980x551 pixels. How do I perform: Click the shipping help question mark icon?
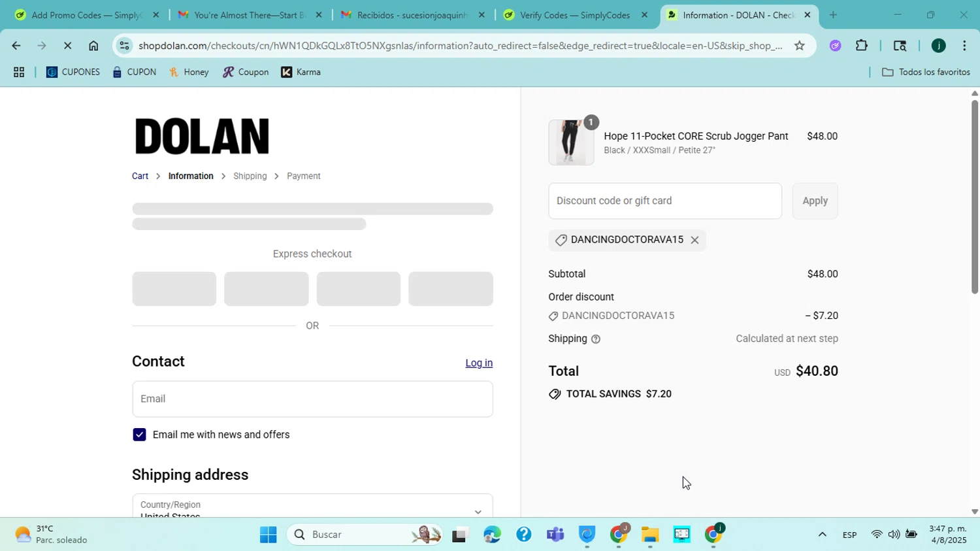coord(596,339)
